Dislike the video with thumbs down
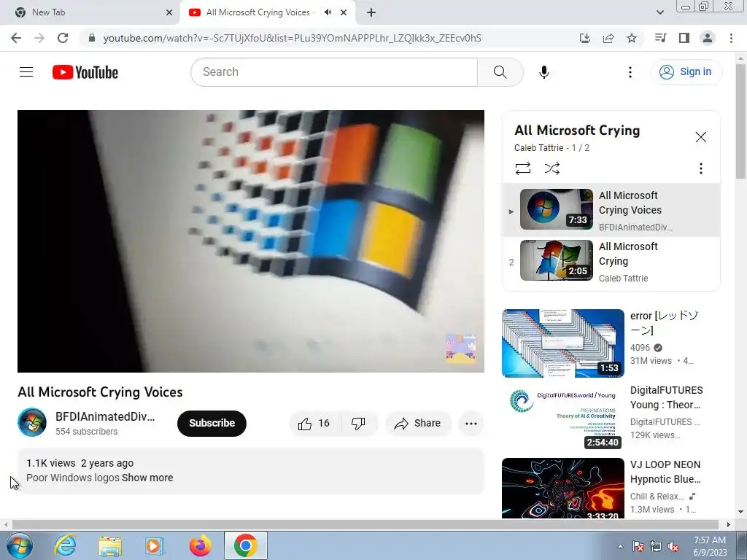Screen dimensions: 747x560 coord(358,424)
